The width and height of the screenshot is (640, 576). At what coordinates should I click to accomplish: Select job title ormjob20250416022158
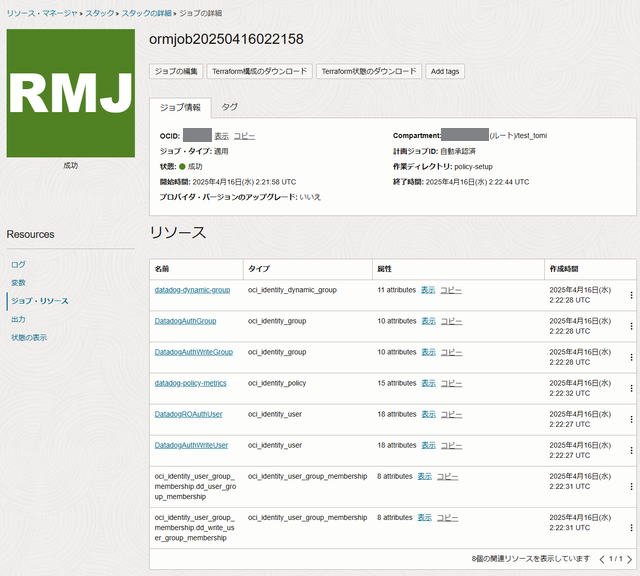(226, 39)
